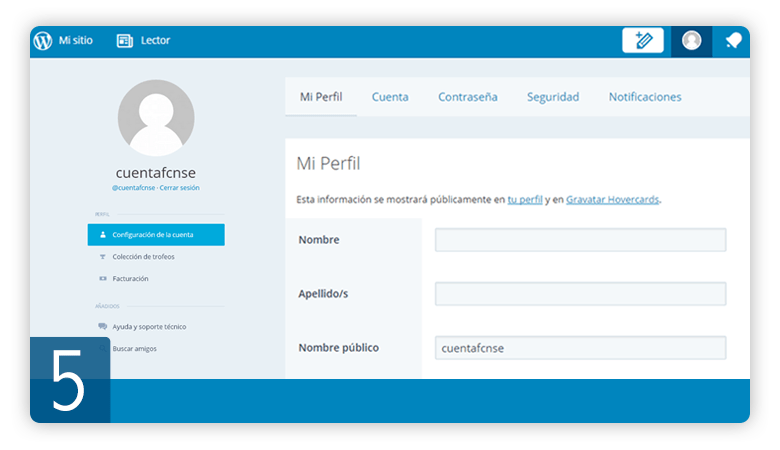Follow the tu perfil link
Image resolution: width=780 pixels, height=450 pixels.
(525, 199)
